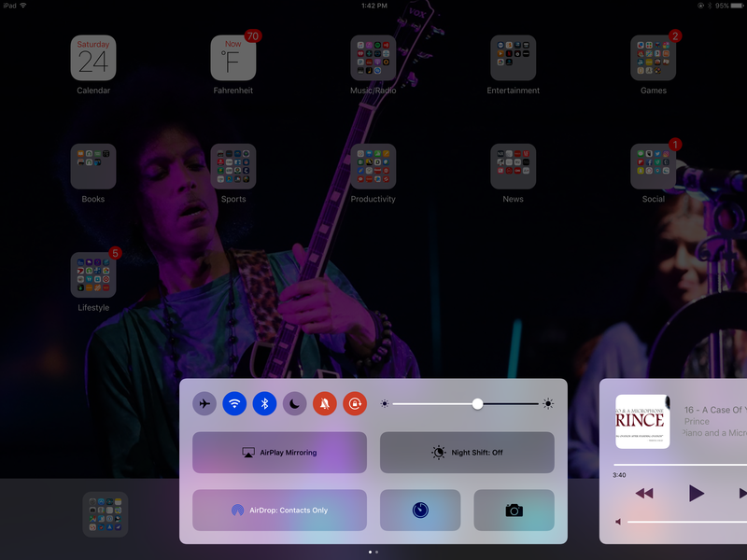Viewport: 747px width, 560px height.
Task: Tap the high brightness sun icon
Action: tap(548, 404)
